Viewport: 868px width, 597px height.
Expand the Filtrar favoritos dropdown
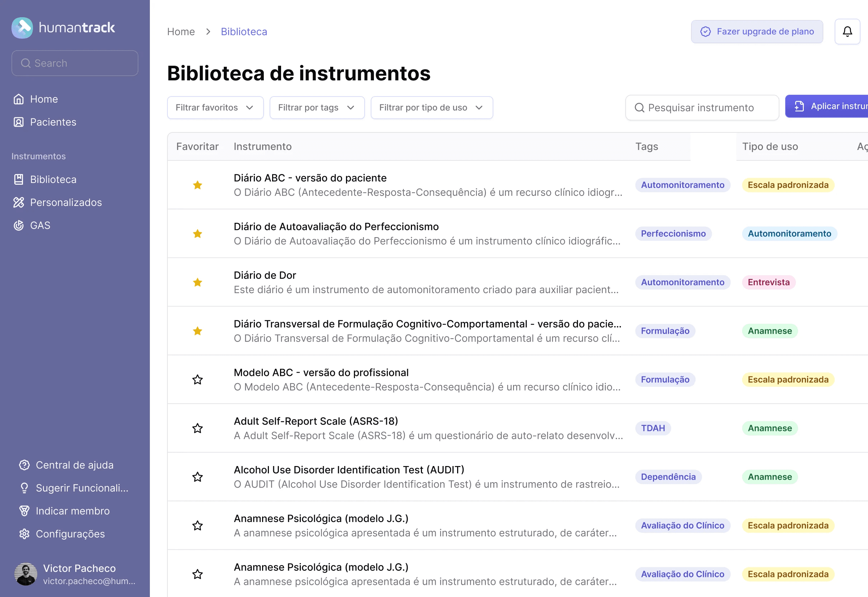pyautogui.click(x=215, y=108)
